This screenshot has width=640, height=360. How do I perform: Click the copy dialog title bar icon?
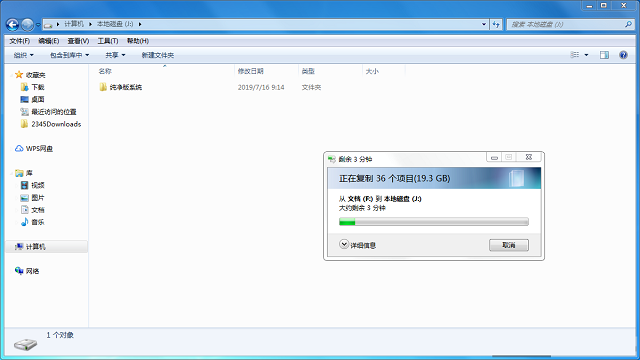332,159
